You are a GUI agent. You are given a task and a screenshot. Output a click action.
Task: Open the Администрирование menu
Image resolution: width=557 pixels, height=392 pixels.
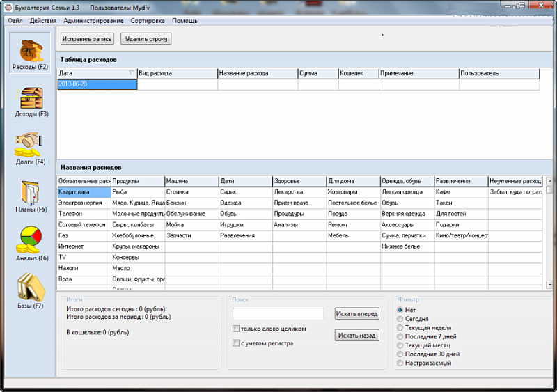pos(93,21)
